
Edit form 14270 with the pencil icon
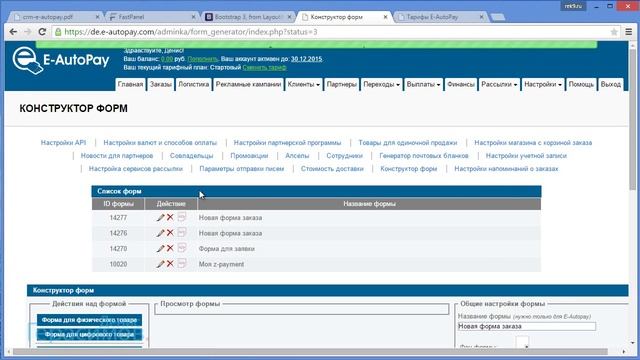tap(160, 249)
